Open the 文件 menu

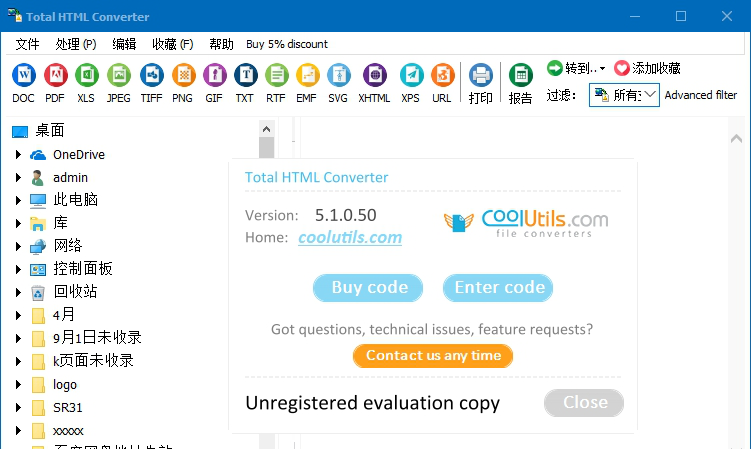[x=27, y=44]
